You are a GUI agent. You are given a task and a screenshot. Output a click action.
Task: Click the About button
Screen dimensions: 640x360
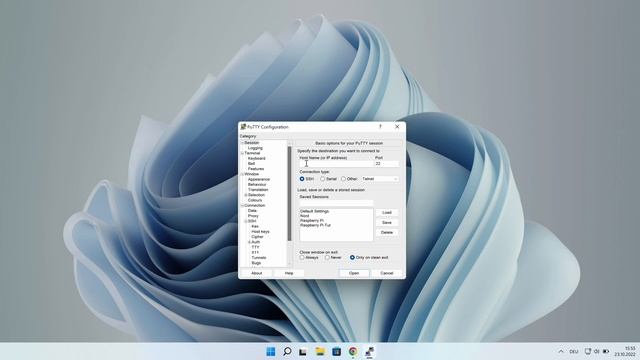[x=256, y=273]
